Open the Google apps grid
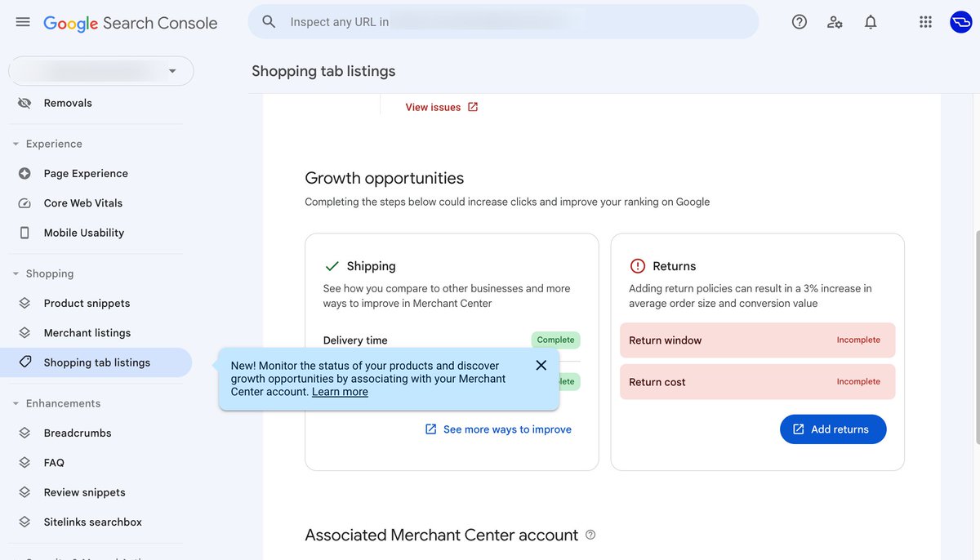This screenshot has height=560, width=980. pos(925,22)
